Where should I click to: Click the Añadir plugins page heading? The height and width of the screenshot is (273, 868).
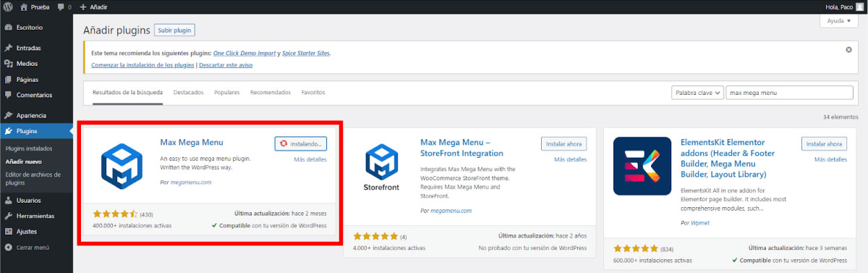[116, 30]
